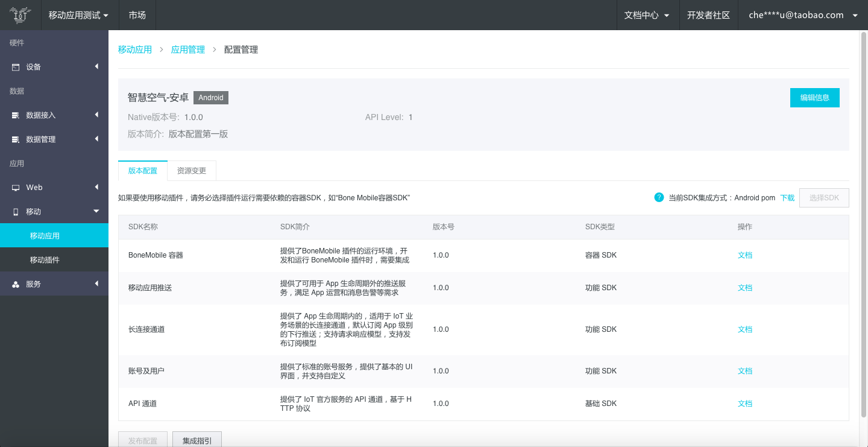Click the 数据接入 icon in sidebar

(16, 115)
